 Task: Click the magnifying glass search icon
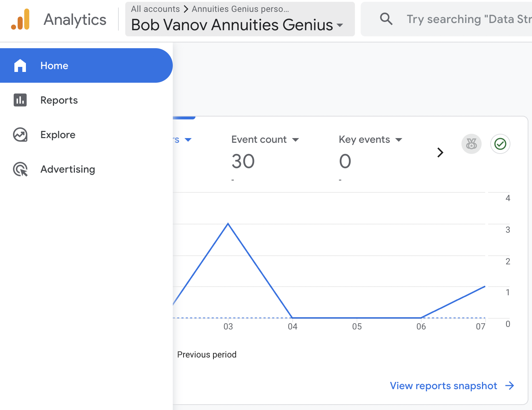pyautogui.click(x=386, y=19)
